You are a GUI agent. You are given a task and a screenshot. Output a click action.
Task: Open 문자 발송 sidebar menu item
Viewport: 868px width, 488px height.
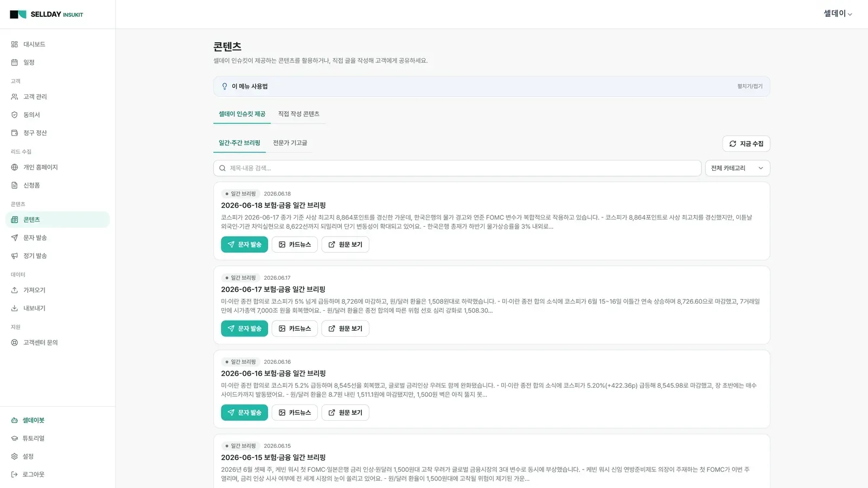pyautogui.click(x=58, y=237)
